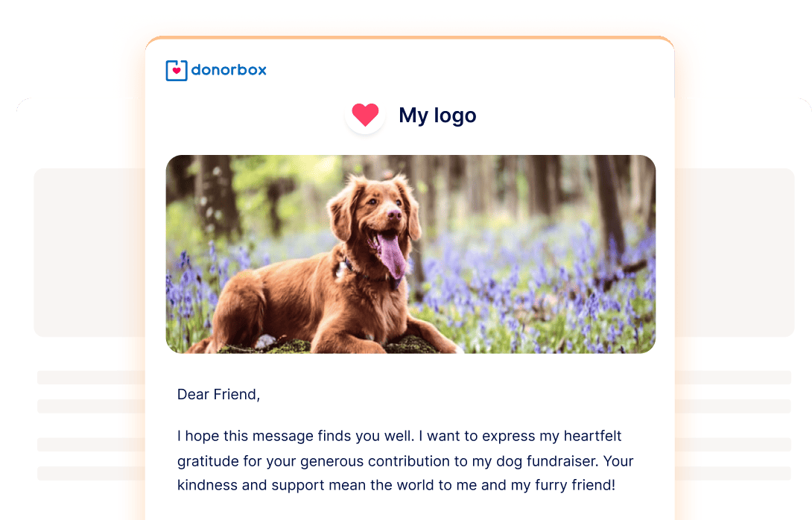Screen dimensions: 812x520
Task: Click the bottom gray placeholder line on left
Action: (89, 474)
